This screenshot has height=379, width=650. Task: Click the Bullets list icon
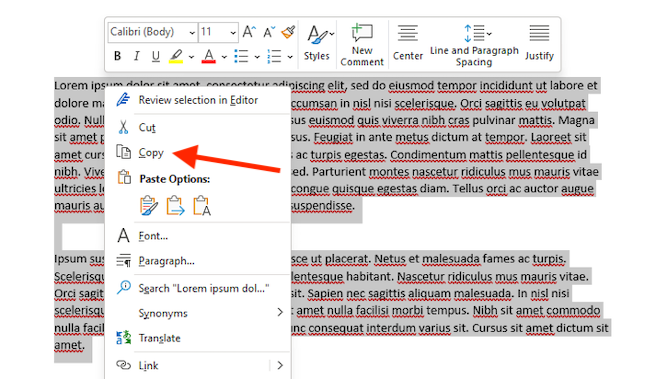[x=241, y=56]
